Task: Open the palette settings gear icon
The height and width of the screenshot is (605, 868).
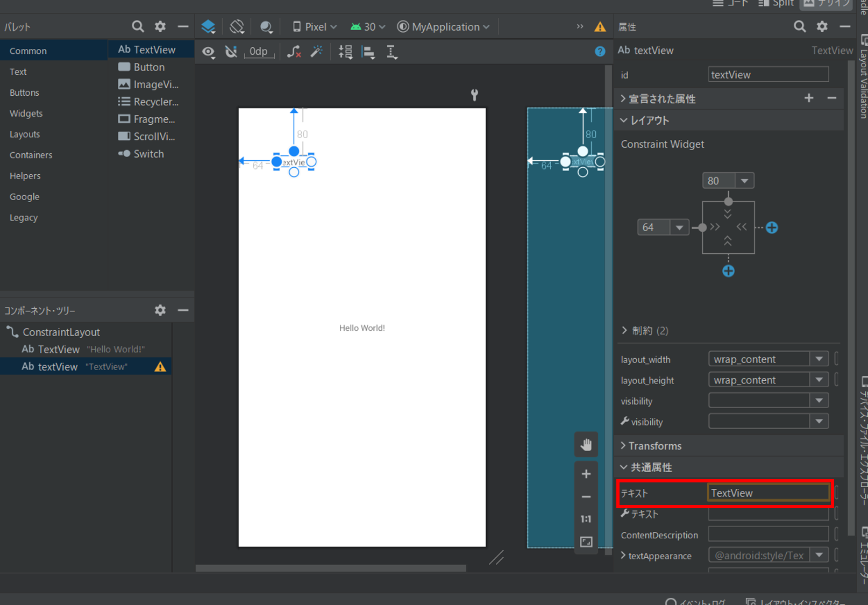Action: coord(160,26)
